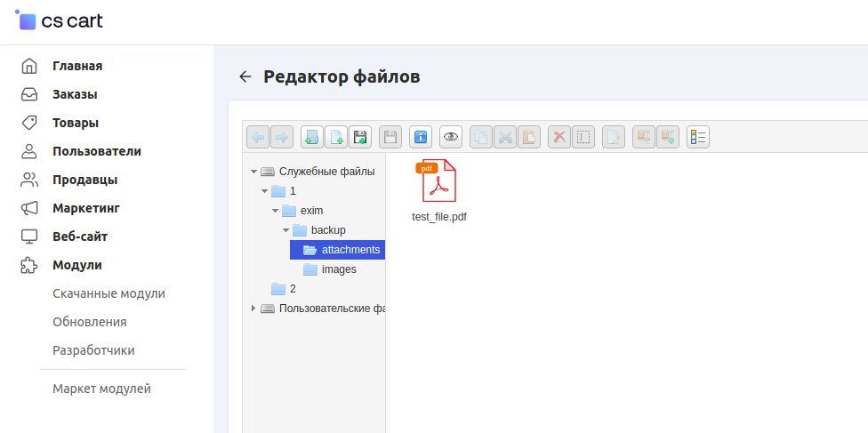
Task: Click the home icon beside Главная
Action: click(x=28, y=66)
